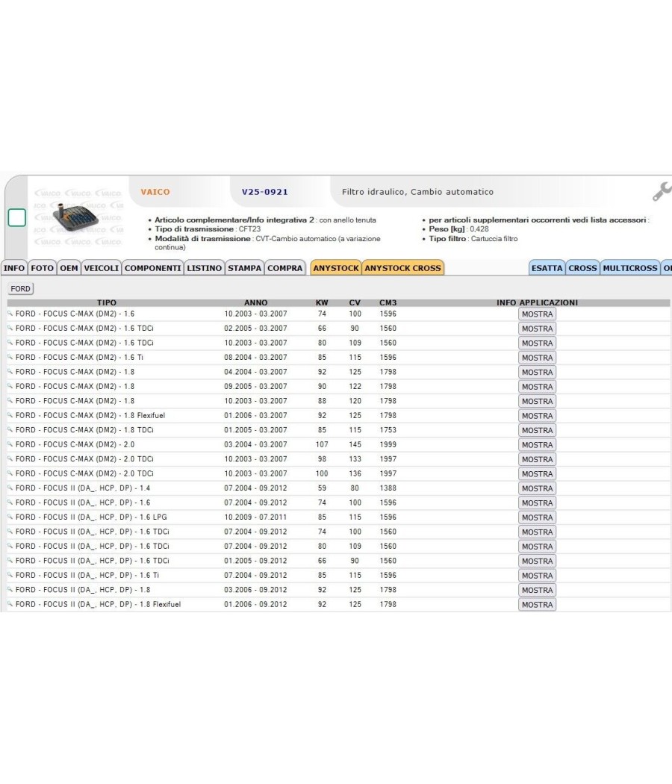Click magnifier icon for C-MAX 1.8 TDCi
Viewport: 672px width, 784px height.
(10, 429)
